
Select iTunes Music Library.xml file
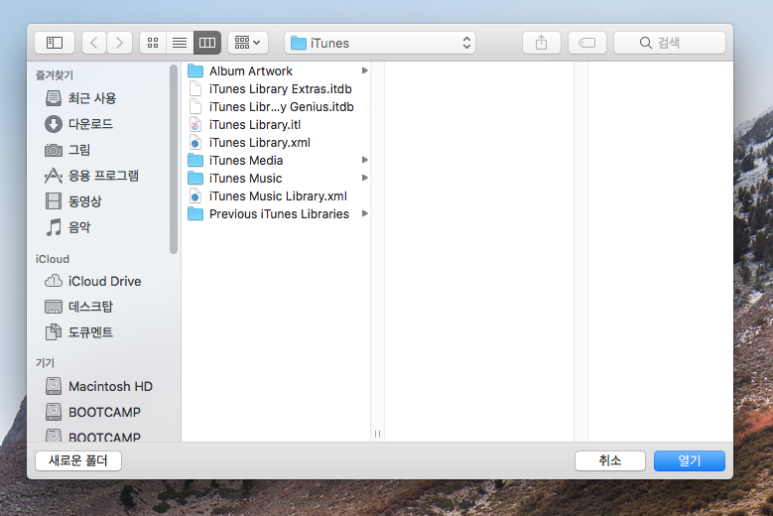(x=278, y=196)
